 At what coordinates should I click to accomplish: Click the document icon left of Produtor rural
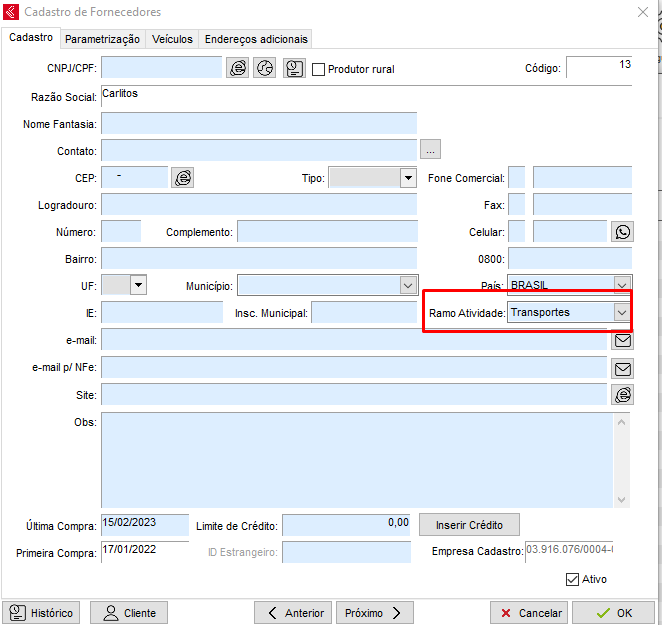click(294, 68)
